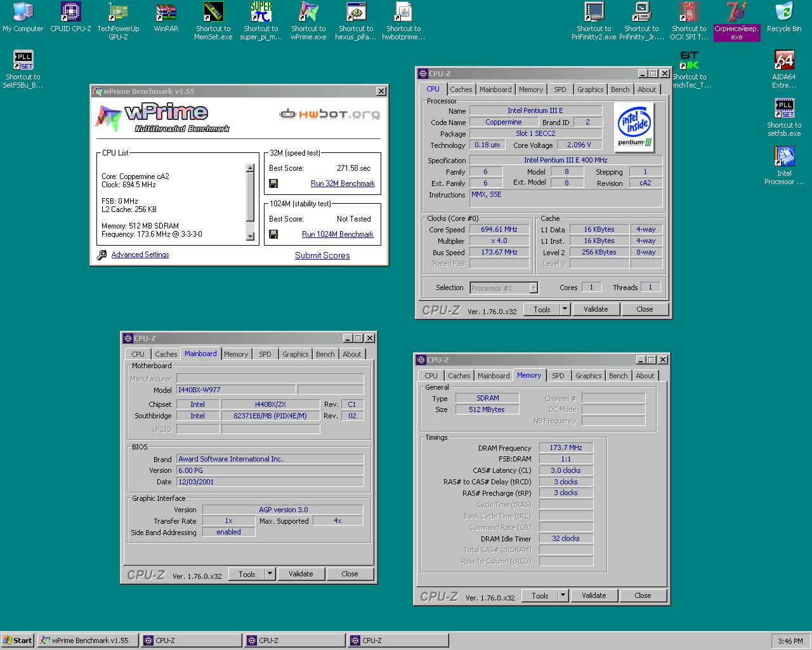Click save icon for 32M score
This screenshot has height=650, width=812.
pyautogui.click(x=273, y=183)
